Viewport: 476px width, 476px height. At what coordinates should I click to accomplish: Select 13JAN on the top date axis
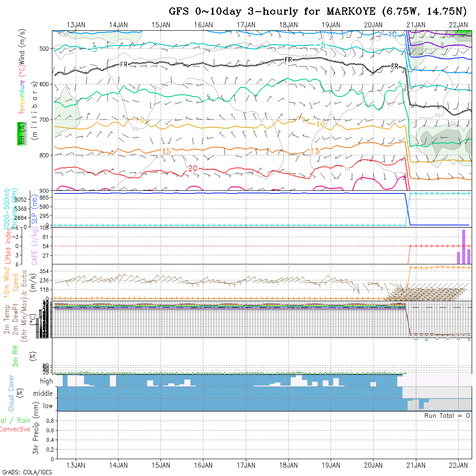pos(76,25)
